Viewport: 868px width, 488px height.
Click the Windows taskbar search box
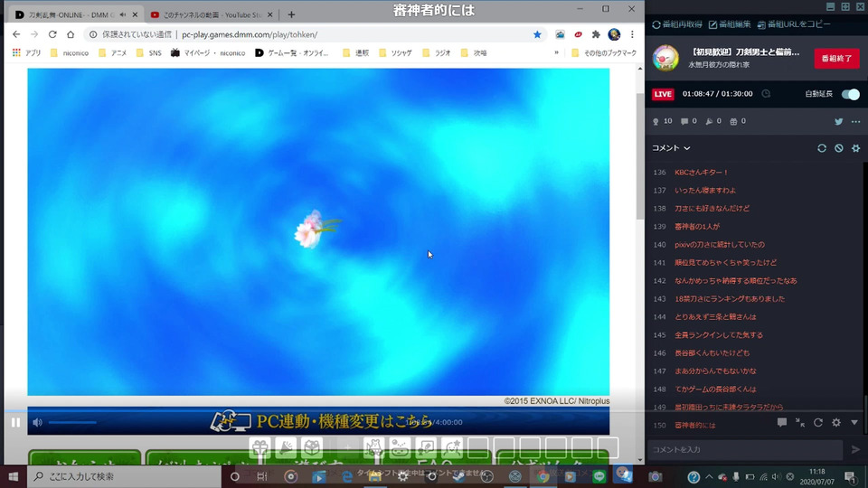(x=125, y=476)
